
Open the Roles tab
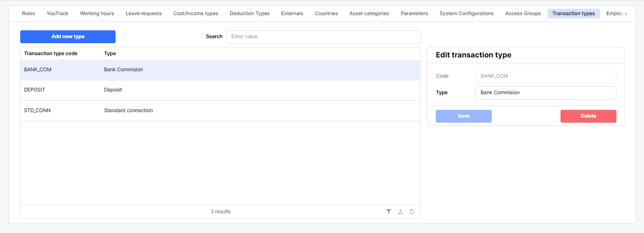(28, 13)
